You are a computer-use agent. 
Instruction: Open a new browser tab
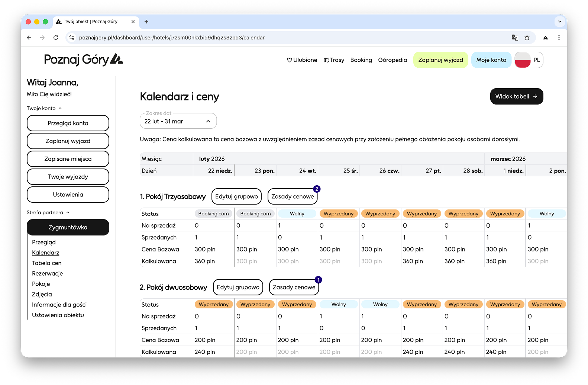pyautogui.click(x=146, y=22)
